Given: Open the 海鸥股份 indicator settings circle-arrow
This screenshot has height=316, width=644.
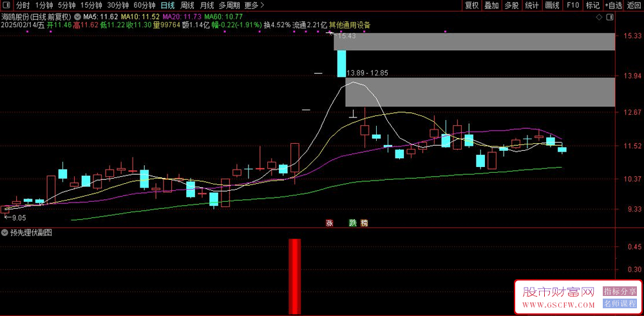Looking at the screenshot, I should click(x=78, y=17).
